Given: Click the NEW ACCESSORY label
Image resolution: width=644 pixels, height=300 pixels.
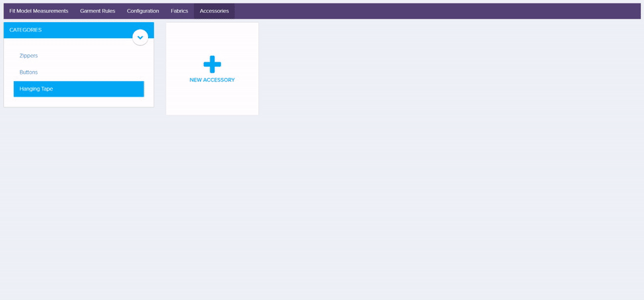Looking at the screenshot, I should 212,80.
